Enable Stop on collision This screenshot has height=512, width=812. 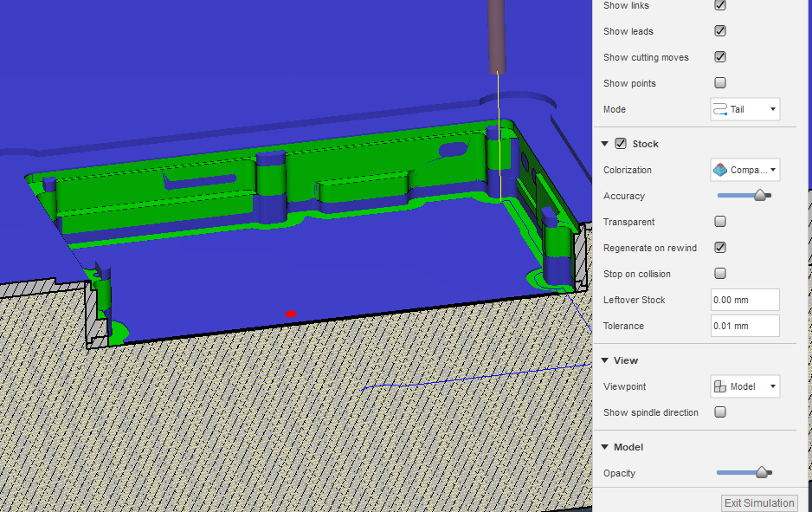(x=719, y=273)
